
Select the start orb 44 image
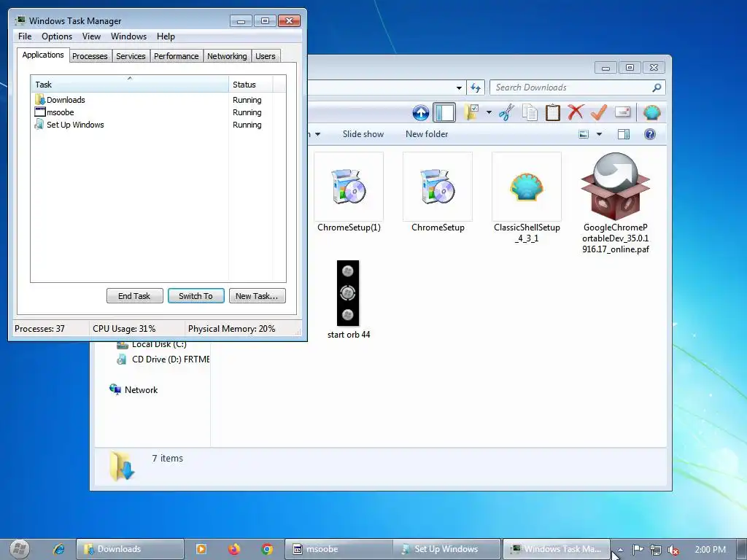pos(348,300)
